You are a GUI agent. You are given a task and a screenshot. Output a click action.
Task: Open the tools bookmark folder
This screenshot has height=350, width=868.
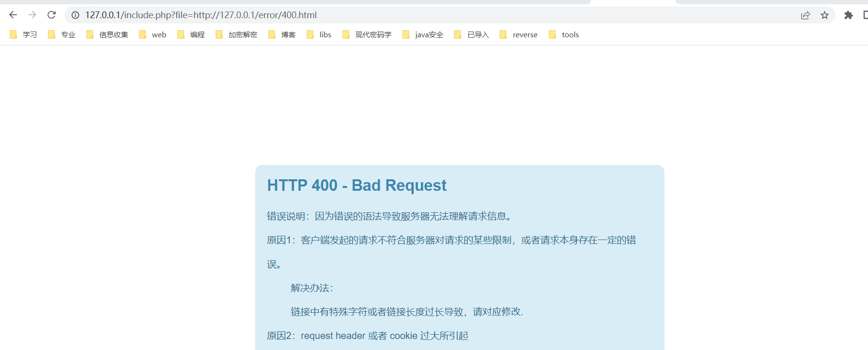pos(564,34)
